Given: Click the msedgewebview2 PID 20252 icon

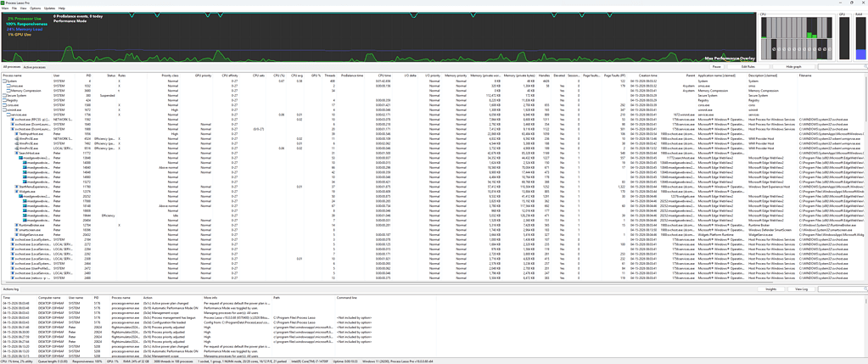Looking at the screenshot, I should click(x=20, y=196).
